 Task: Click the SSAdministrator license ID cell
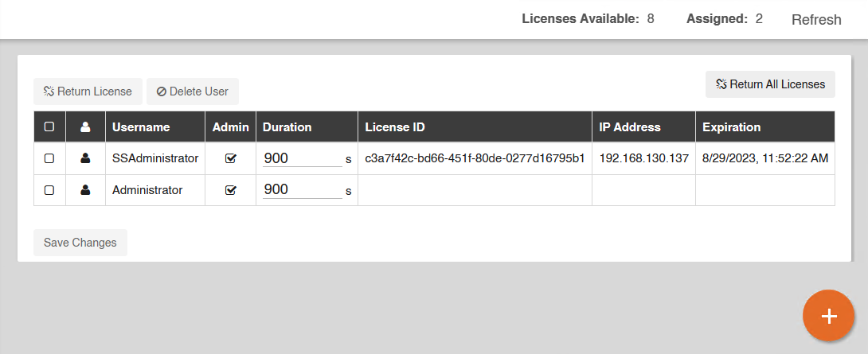[475, 158]
